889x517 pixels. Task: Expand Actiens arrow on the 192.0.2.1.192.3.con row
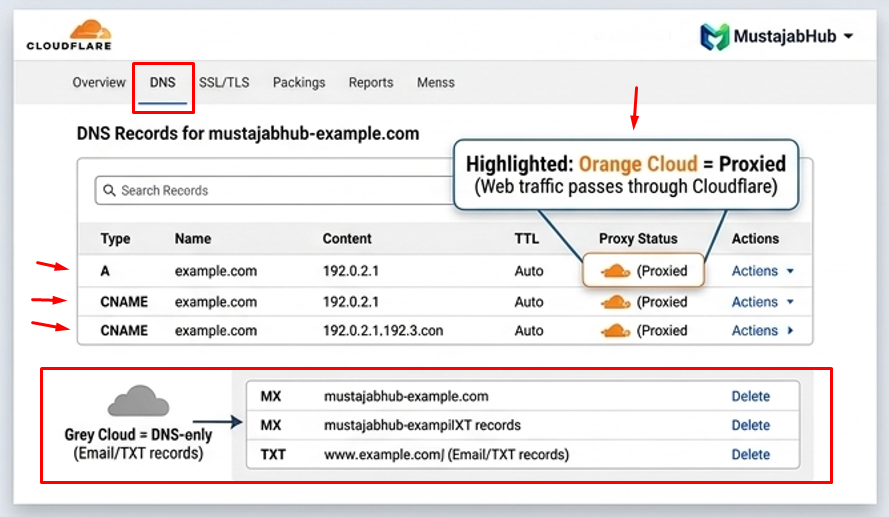coord(790,330)
